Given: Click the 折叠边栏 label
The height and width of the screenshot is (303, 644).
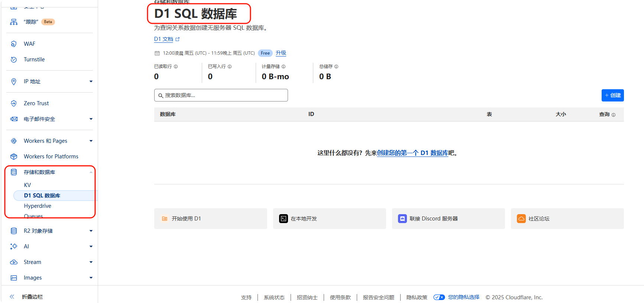Looking at the screenshot, I should click(x=32, y=297).
